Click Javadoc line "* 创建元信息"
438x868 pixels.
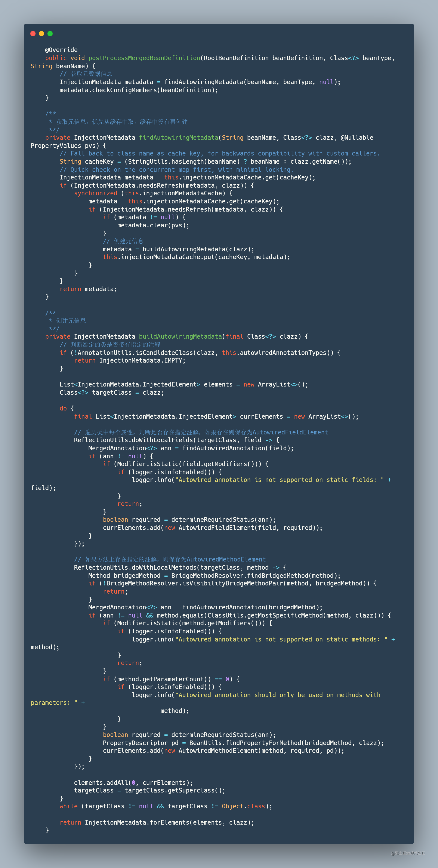(67, 320)
